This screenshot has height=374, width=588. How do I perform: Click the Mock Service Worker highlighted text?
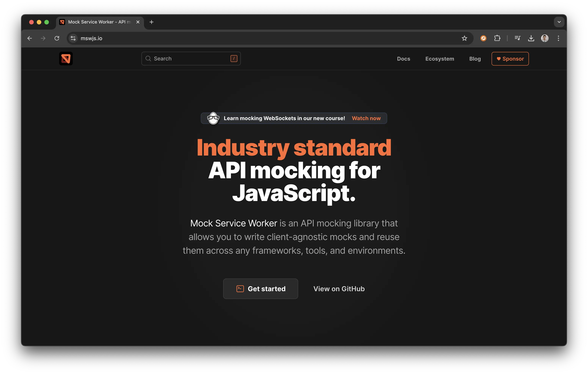(x=233, y=223)
